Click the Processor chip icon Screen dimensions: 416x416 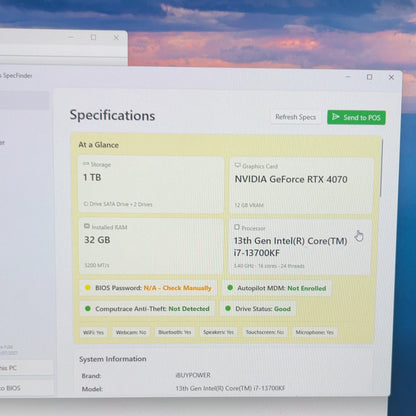[x=237, y=227]
